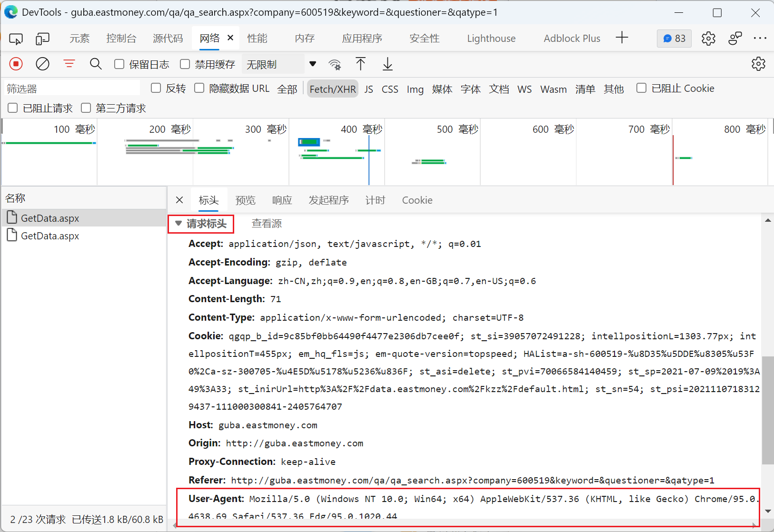Switch to 元素 panel
Viewport: 774px width, 532px height.
click(x=79, y=39)
